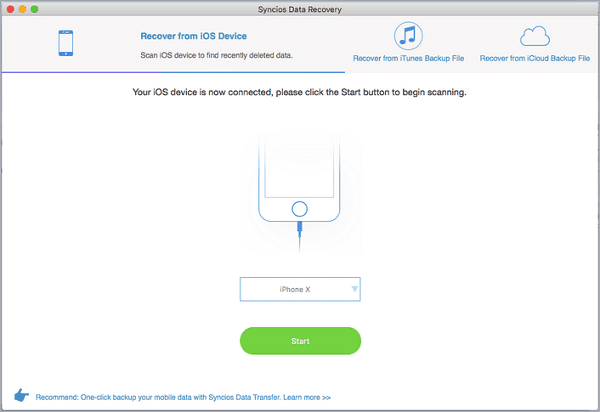Click the iPhone device icon in header

coord(66,43)
